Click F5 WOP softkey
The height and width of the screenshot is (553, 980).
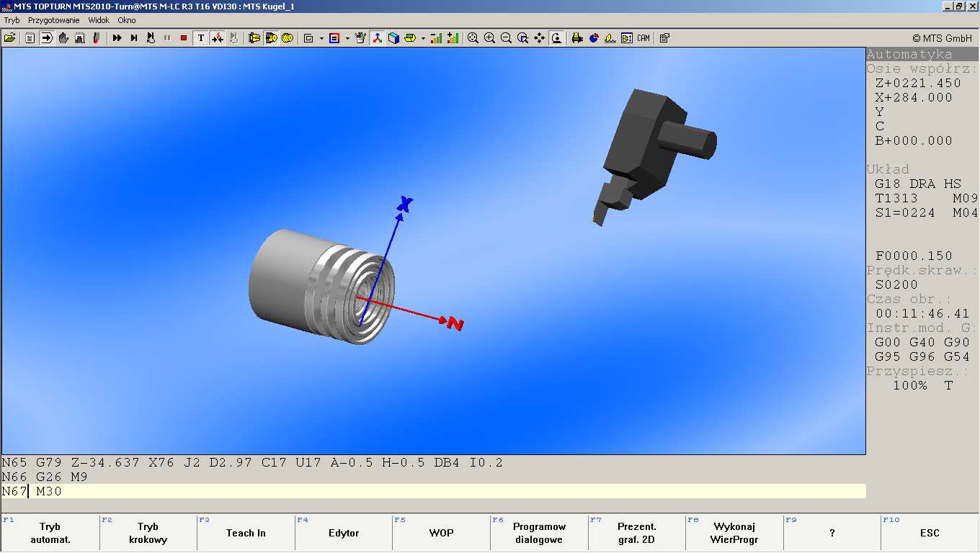441,533
